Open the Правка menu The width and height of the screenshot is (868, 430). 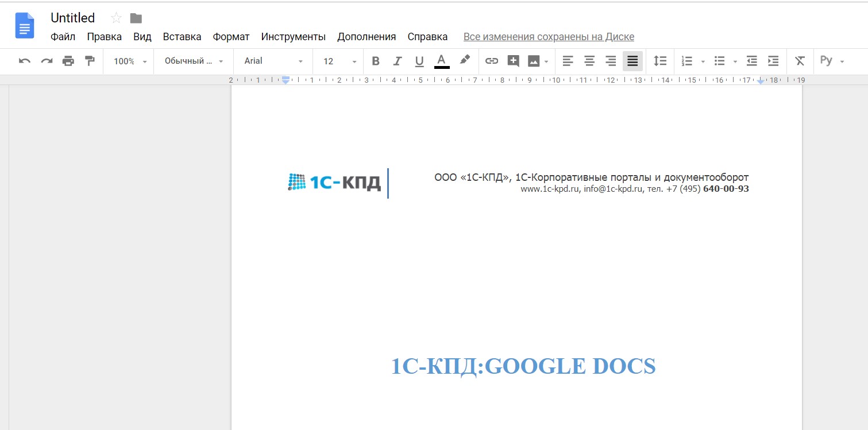tap(104, 37)
